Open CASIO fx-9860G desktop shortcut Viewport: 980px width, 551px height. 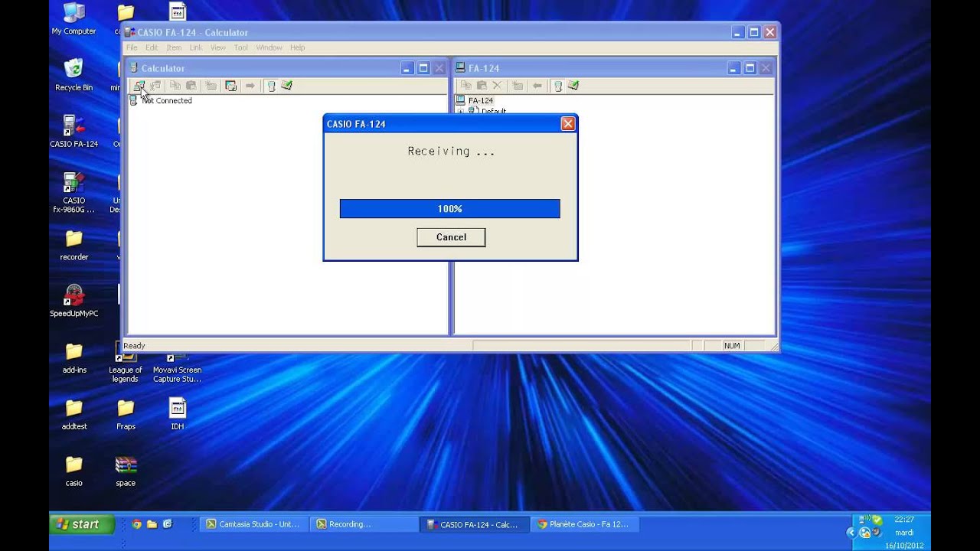(x=74, y=192)
